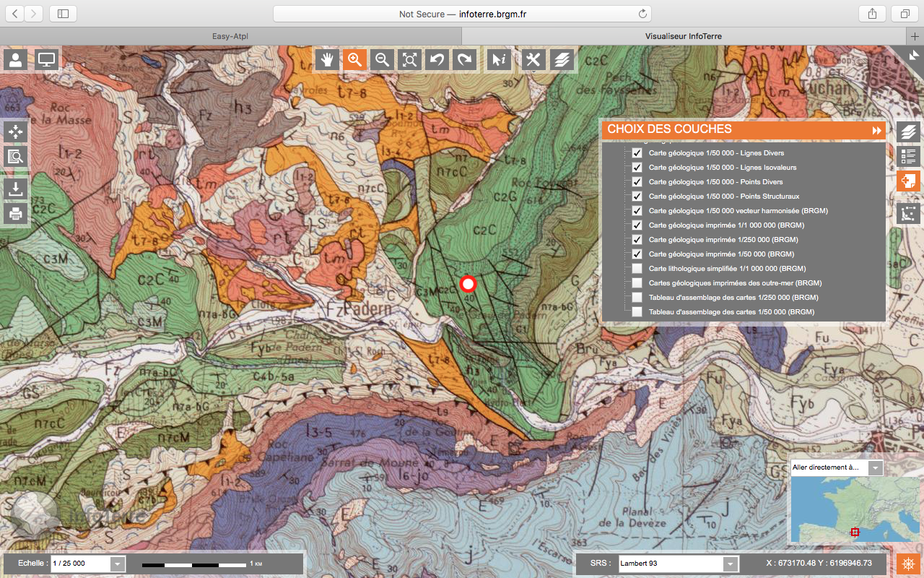Click the zoom out magnifier tool
The width and height of the screenshot is (924, 578).
(x=382, y=60)
